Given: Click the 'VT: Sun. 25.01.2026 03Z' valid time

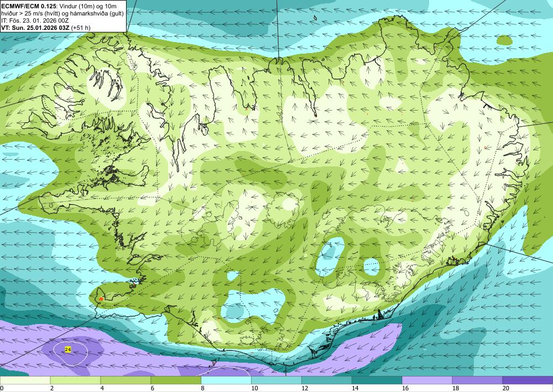Looking at the screenshot, I should click(x=35, y=28).
